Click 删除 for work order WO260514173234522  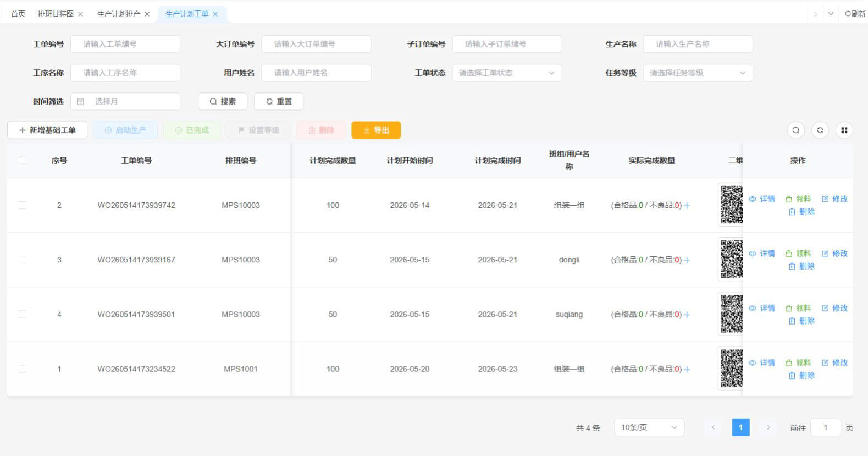pyautogui.click(x=801, y=375)
